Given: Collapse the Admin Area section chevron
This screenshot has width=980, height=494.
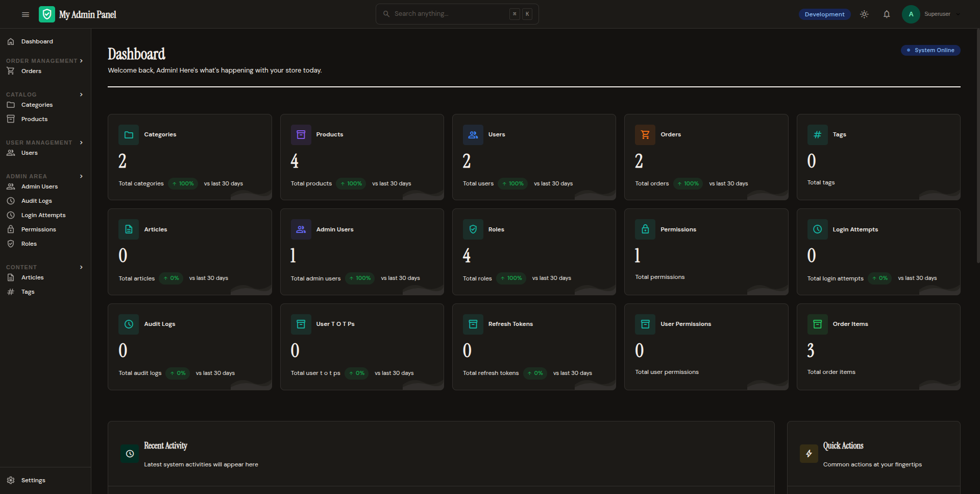Looking at the screenshot, I should pos(81,176).
